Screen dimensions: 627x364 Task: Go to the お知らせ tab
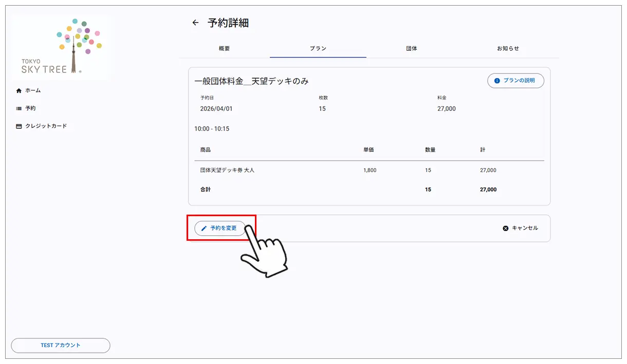click(x=508, y=49)
